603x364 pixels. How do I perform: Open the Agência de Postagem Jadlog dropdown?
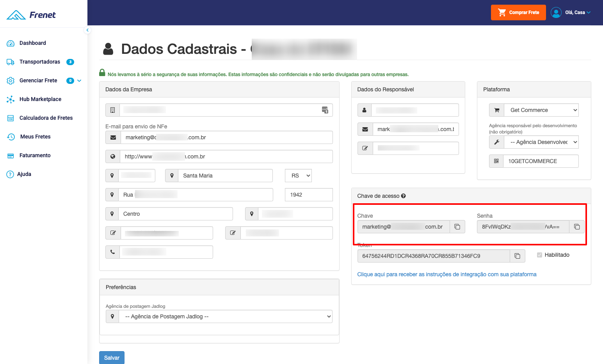[225, 316]
